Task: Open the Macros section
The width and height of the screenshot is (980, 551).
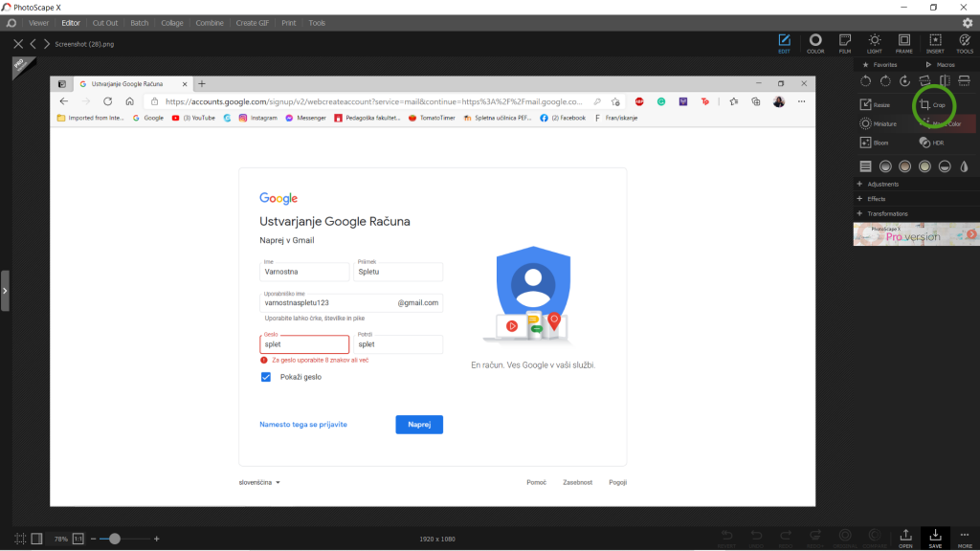Action: click(940, 65)
